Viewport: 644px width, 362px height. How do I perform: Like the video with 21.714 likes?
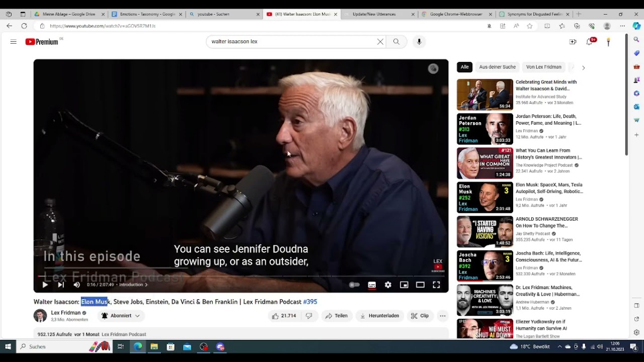(x=284, y=316)
